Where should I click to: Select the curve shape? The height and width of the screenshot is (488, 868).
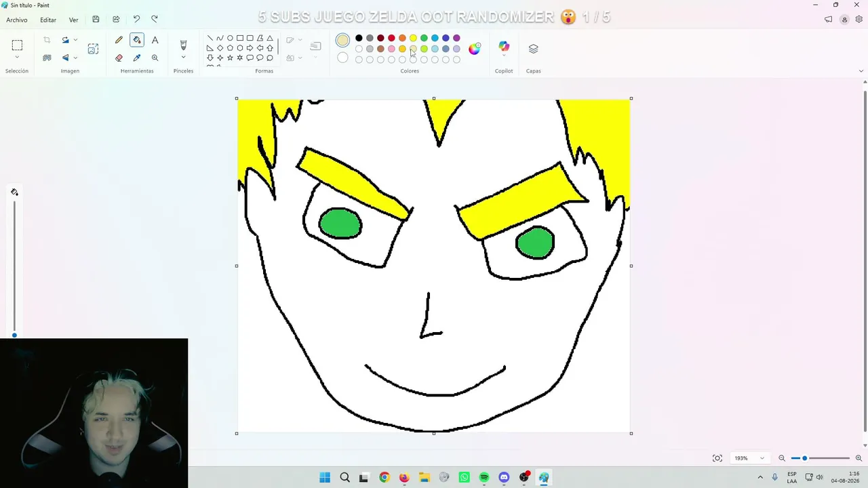pyautogui.click(x=220, y=38)
